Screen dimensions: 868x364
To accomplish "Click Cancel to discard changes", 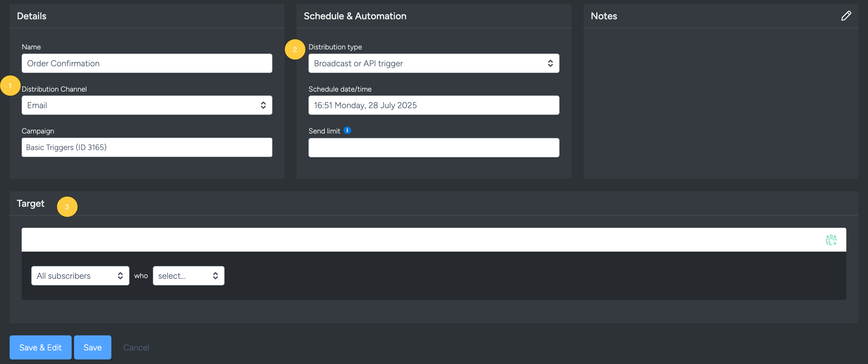I will coord(136,347).
